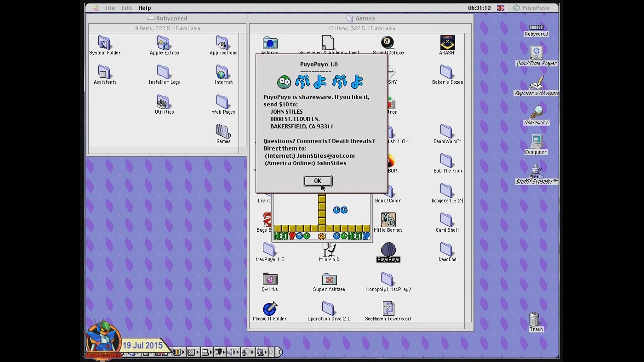Select Web Pages folder in Rubycored window
The image size is (644, 362).
click(x=223, y=105)
